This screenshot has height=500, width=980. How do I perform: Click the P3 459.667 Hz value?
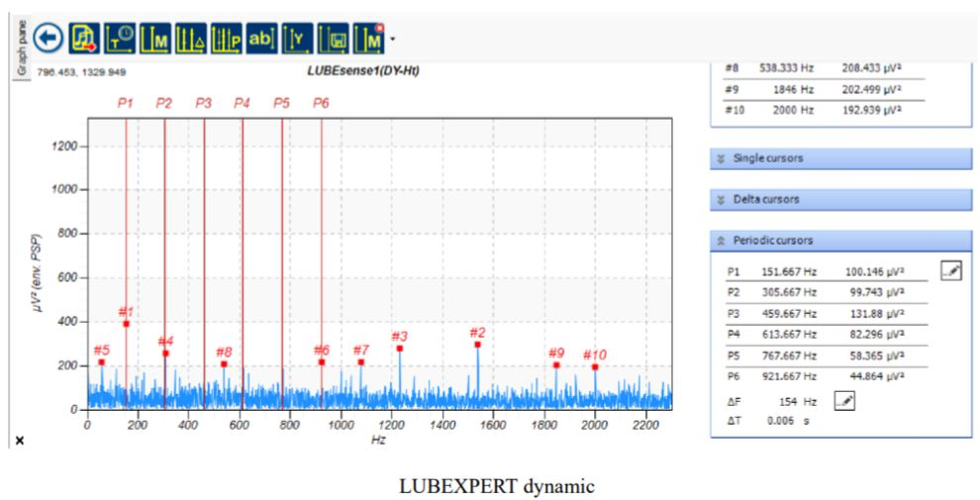coord(789,314)
